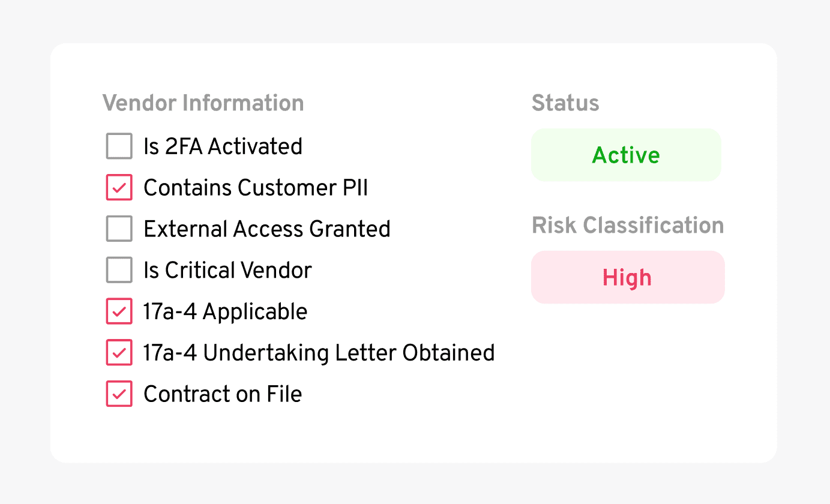Click the Status section label
Image resolution: width=830 pixels, height=504 pixels.
tap(565, 103)
